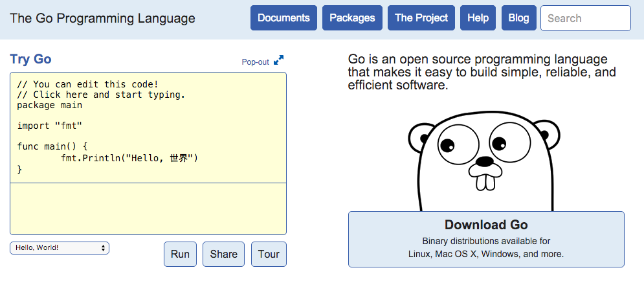Start the Go Tour
Viewport: 644px width, 283px height.
click(269, 255)
